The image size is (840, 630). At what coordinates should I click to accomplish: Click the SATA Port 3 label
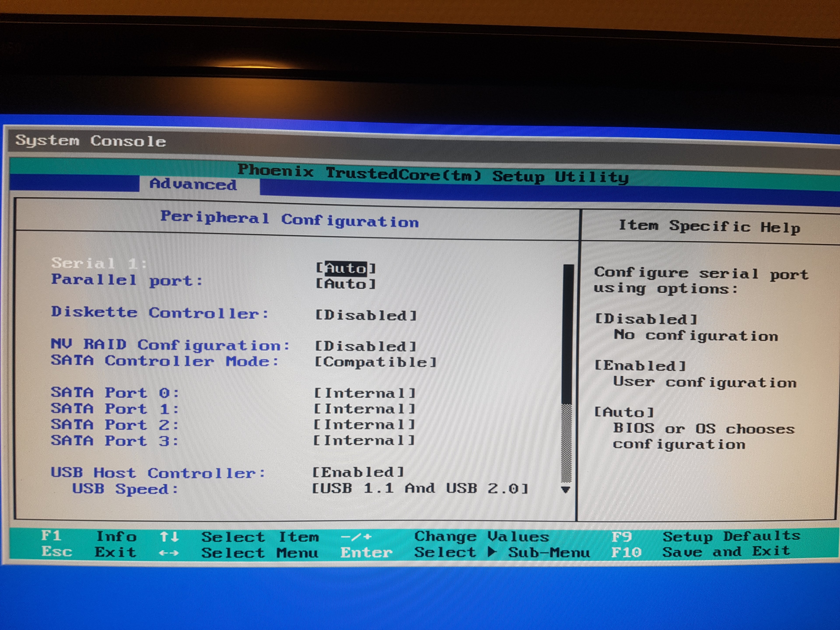pos(115,441)
